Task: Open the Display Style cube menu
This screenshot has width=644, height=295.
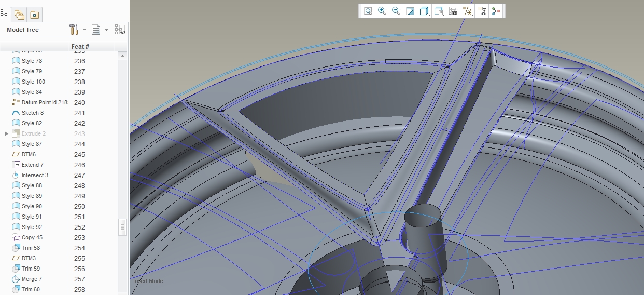Action: pyautogui.click(x=424, y=11)
